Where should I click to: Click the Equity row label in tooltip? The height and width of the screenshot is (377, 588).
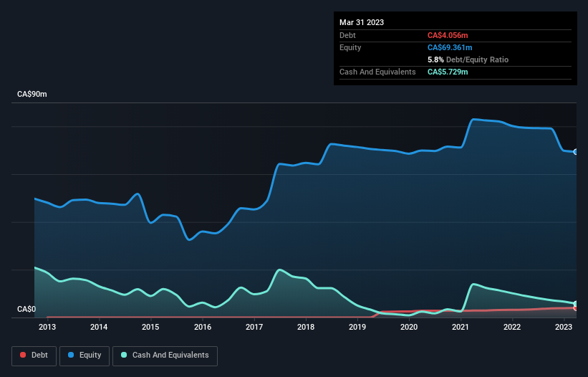(350, 47)
